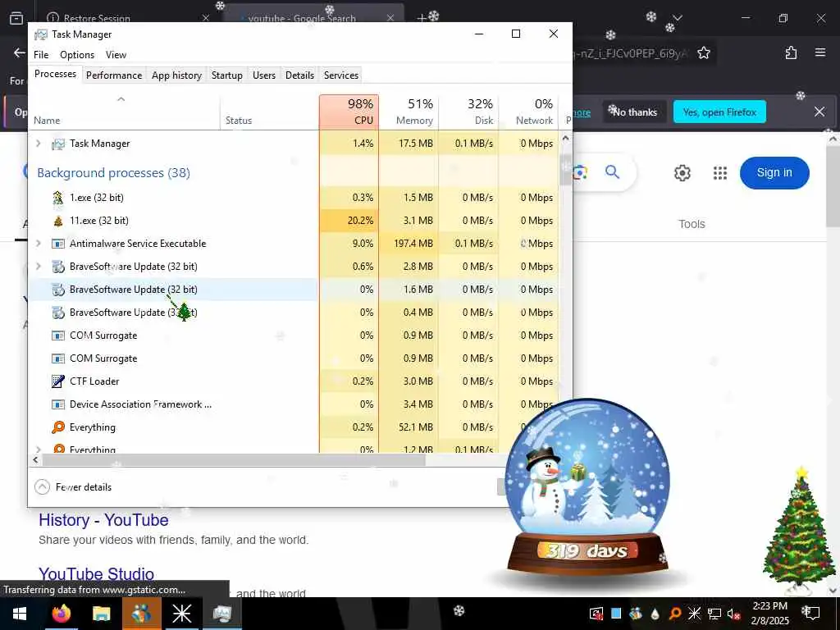
Task: Open the History - YouTube search result
Action: 103,520
